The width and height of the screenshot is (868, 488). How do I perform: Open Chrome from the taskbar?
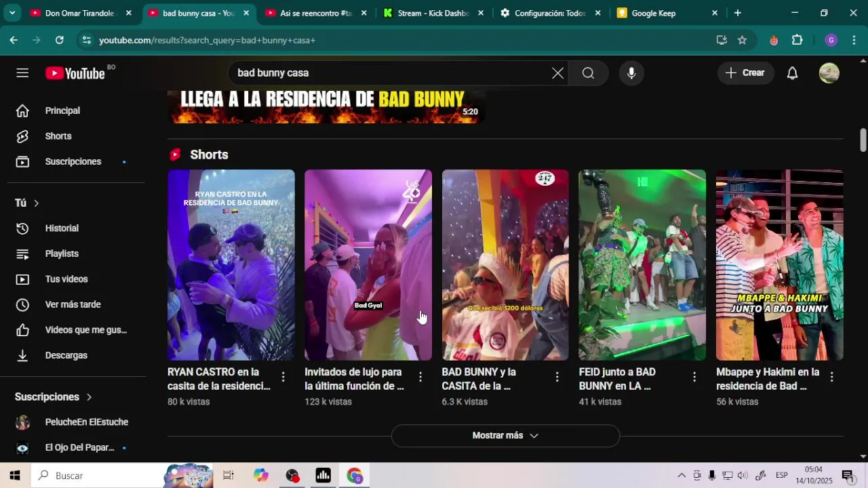[x=355, y=476]
